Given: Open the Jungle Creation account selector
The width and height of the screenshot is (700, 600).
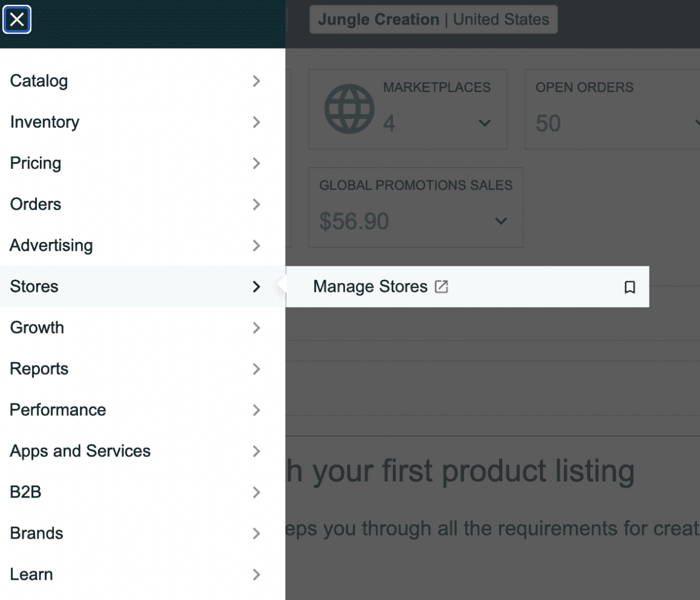Looking at the screenshot, I should click(x=433, y=19).
